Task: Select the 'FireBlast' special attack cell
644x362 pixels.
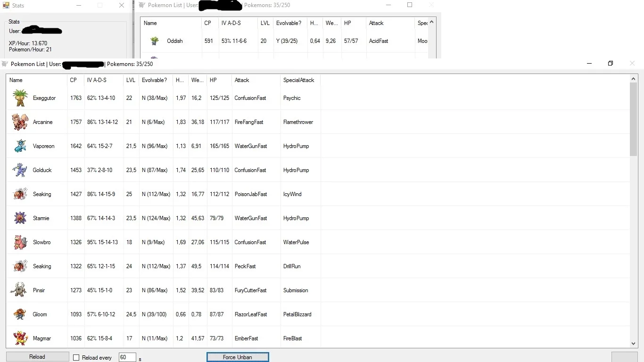Action: [x=293, y=338]
